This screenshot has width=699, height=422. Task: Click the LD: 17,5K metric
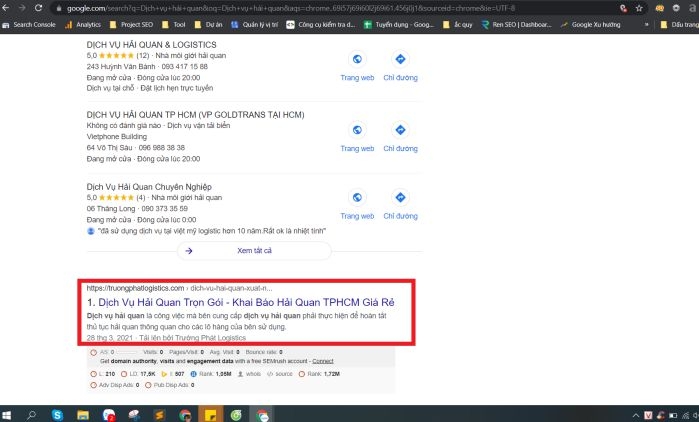[138, 374]
